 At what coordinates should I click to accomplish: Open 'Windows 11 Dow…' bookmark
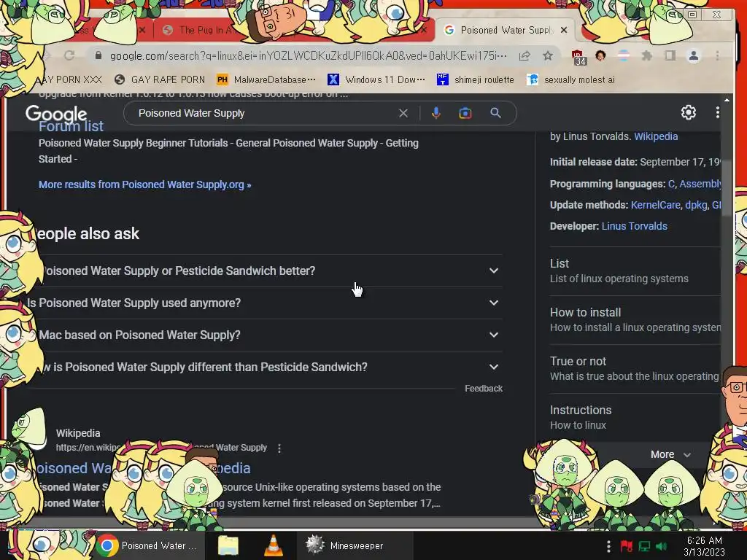click(x=376, y=79)
